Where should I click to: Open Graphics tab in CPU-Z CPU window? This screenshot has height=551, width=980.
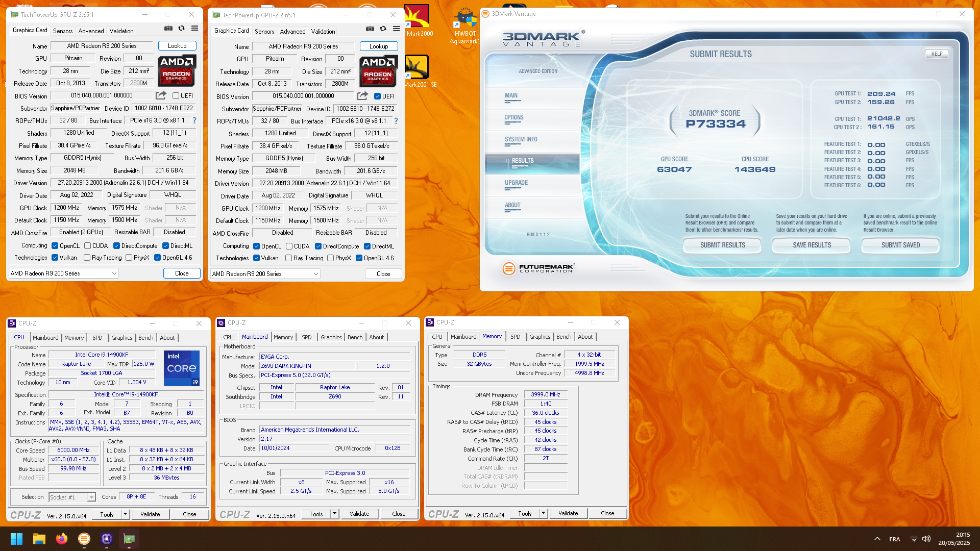click(x=122, y=338)
